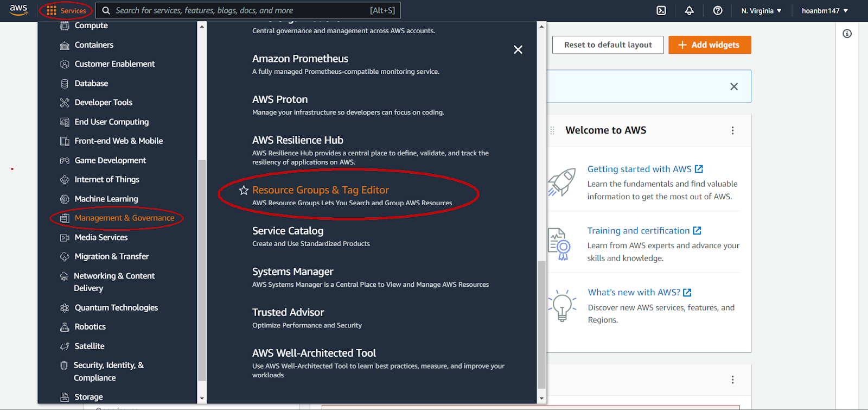Select the Compute category
The height and width of the screenshot is (410, 868).
[x=91, y=26]
